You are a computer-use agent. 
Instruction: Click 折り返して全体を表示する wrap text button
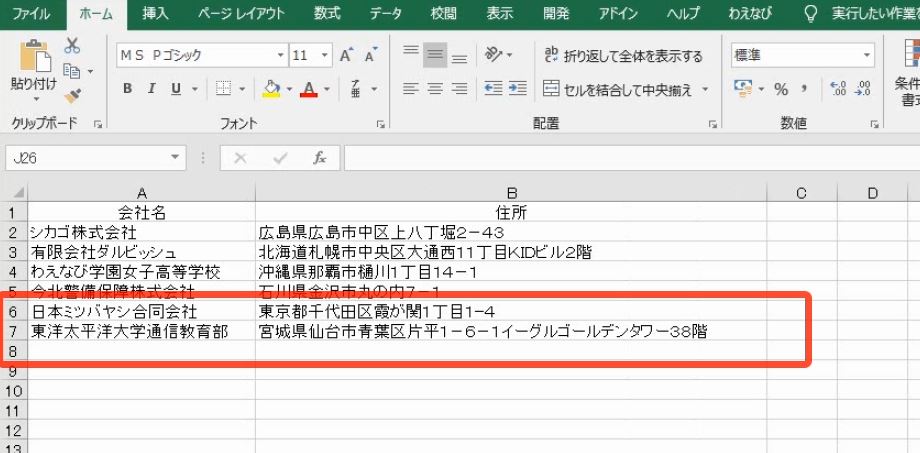pos(623,56)
